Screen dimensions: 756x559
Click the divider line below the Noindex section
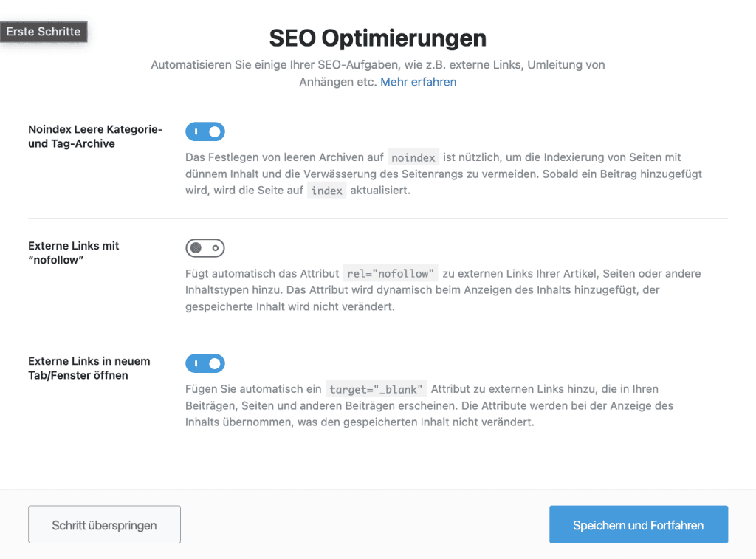[x=377, y=219]
